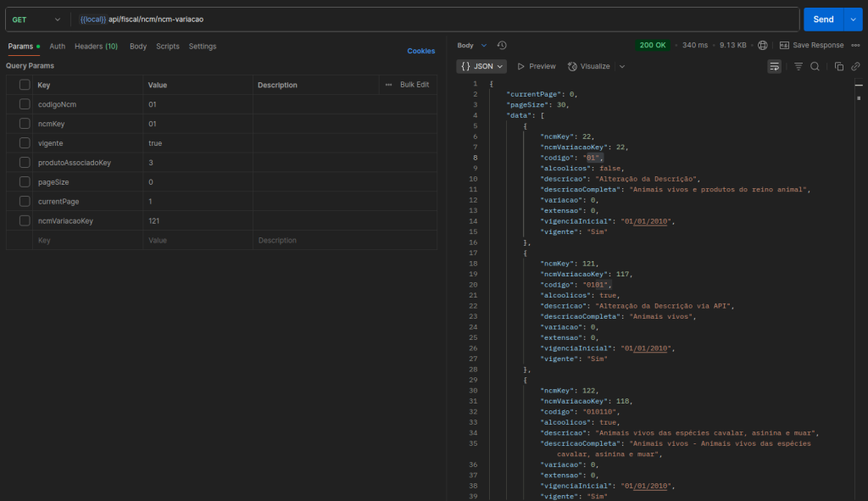
Task: Open the Cookies link
Action: tap(420, 51)
